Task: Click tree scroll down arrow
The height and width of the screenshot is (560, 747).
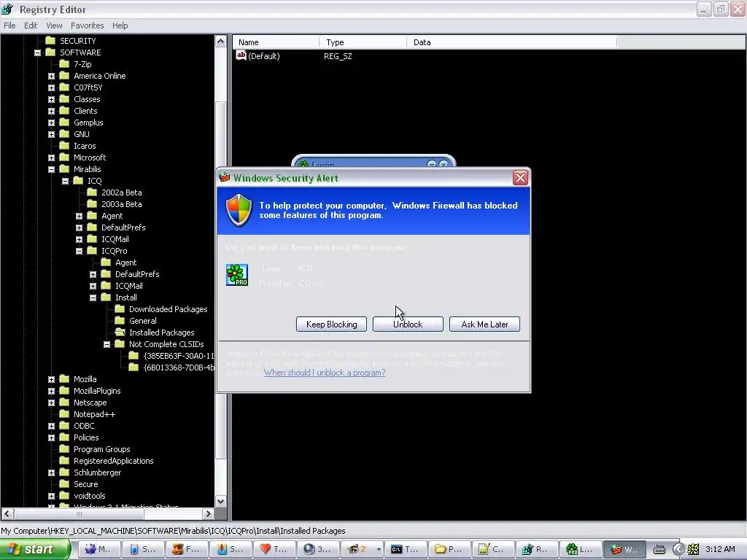Action: (220, 501)
